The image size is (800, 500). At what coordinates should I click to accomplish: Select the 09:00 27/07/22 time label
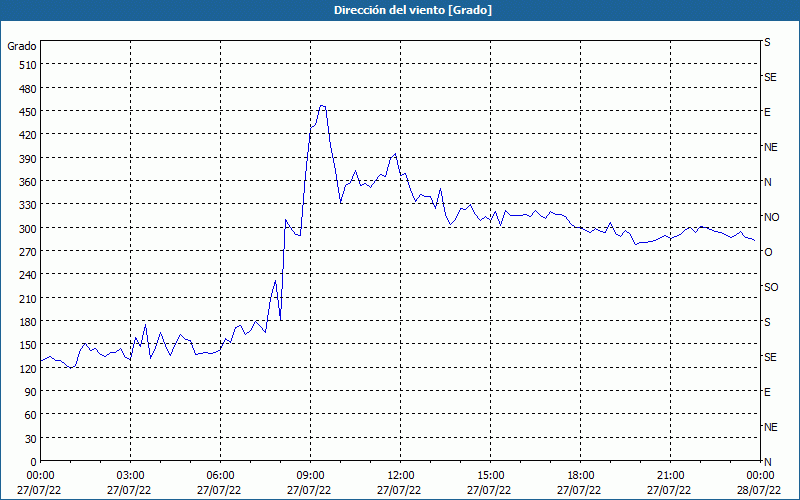click(310, 483)
